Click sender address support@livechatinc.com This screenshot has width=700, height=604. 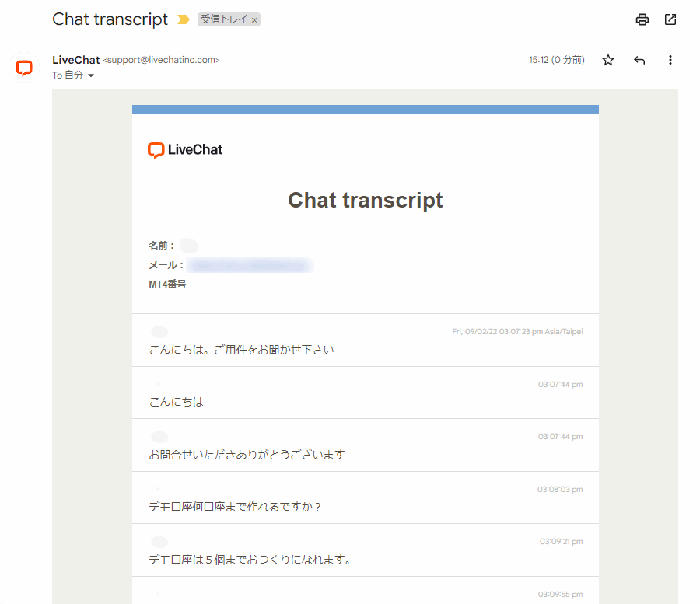pos(160,60)
